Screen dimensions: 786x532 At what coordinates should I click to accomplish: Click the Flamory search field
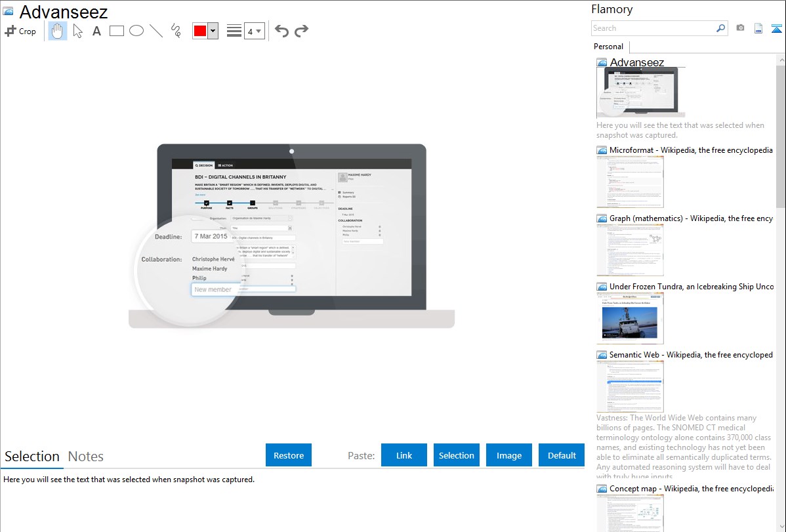pyautogui.click(x=653, y=28)
